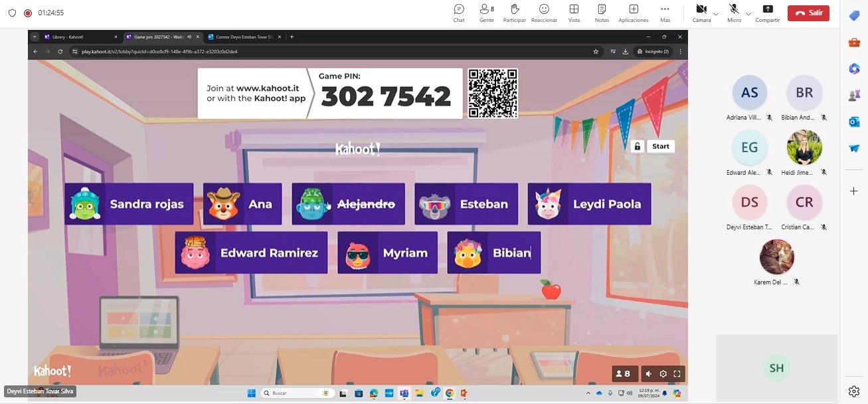Select the Myriam player card
The image size is (868, 404).
pos(387,252)
